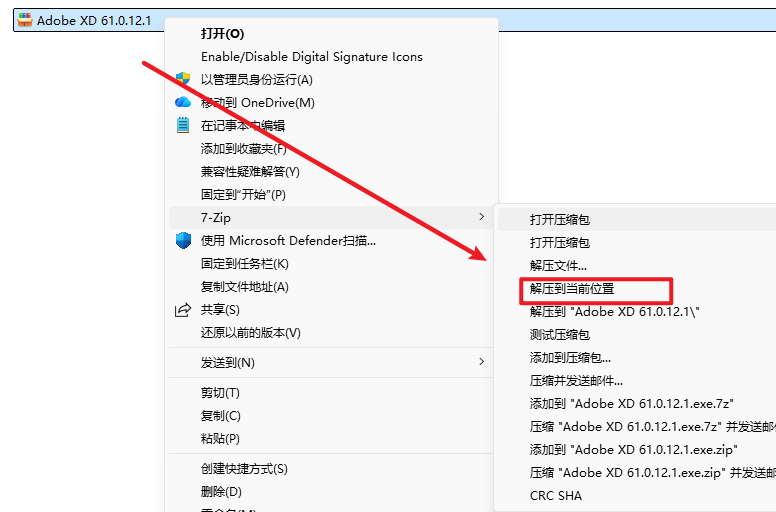Select 移动到 OneDrive(M) entry
Viewport: 776px width, 512px height.
click(257, 102)
